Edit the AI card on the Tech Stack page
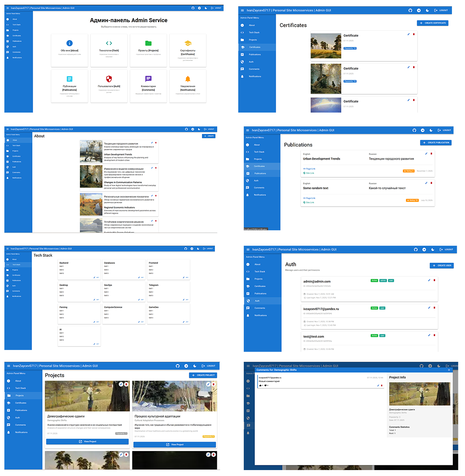Image resolution: width=465 pixels, height=476 pixels. coord(97,344)
